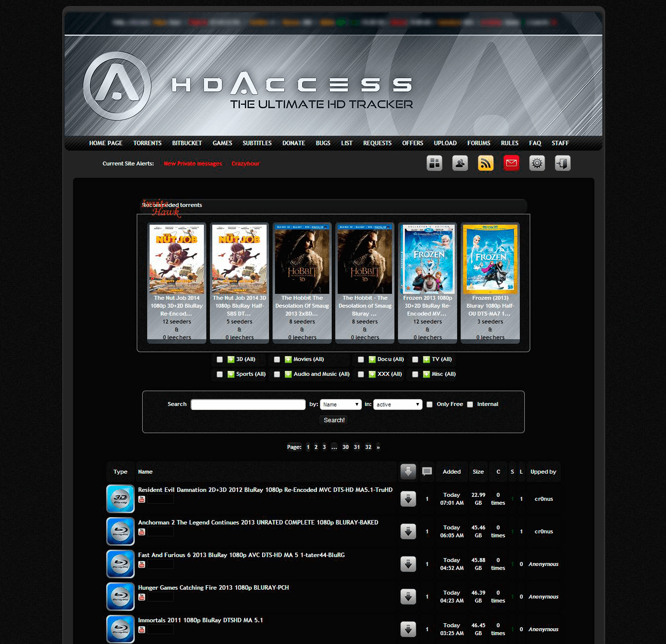
Task: Go to page 2 of the torrent list
Action: pyautogui.click(x=316, y=447)
